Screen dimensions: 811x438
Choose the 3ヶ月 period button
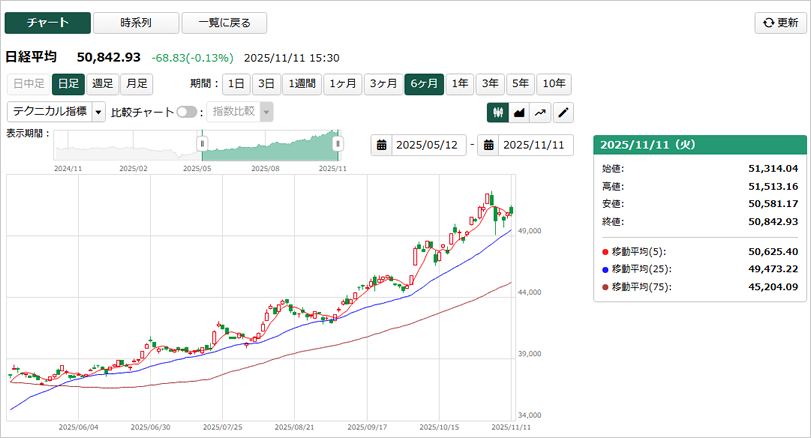click(x=382, y=84)
